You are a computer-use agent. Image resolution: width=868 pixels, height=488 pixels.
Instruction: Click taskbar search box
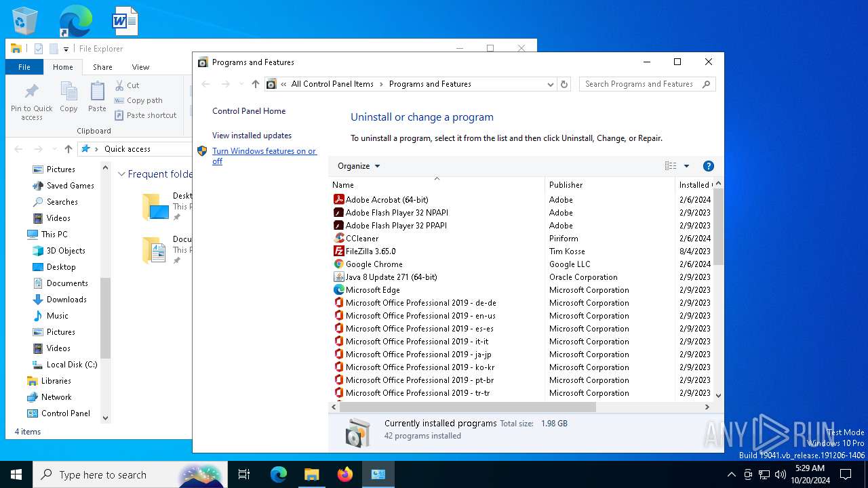click(x=130, y=474)
